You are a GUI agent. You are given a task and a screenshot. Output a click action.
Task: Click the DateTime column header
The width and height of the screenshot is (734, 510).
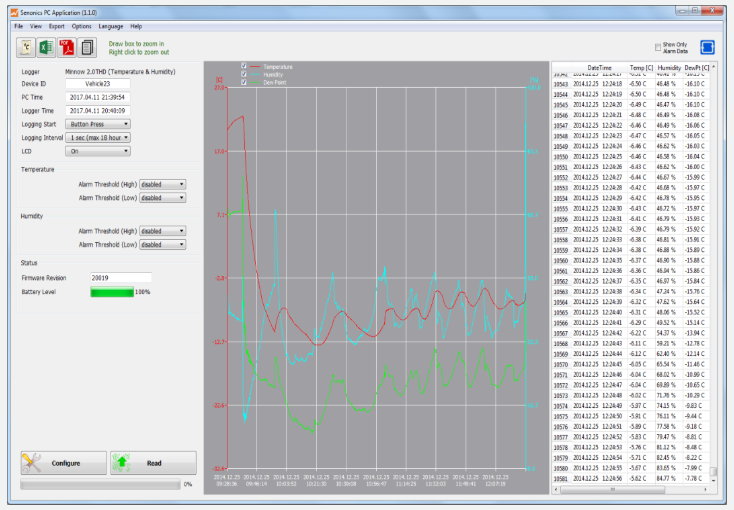[x=599, y=67]
